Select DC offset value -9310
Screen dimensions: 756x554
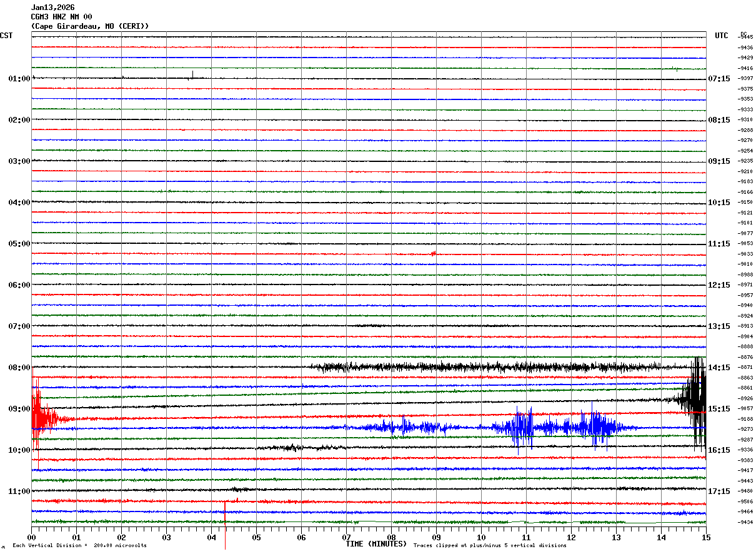pos(746,120)
